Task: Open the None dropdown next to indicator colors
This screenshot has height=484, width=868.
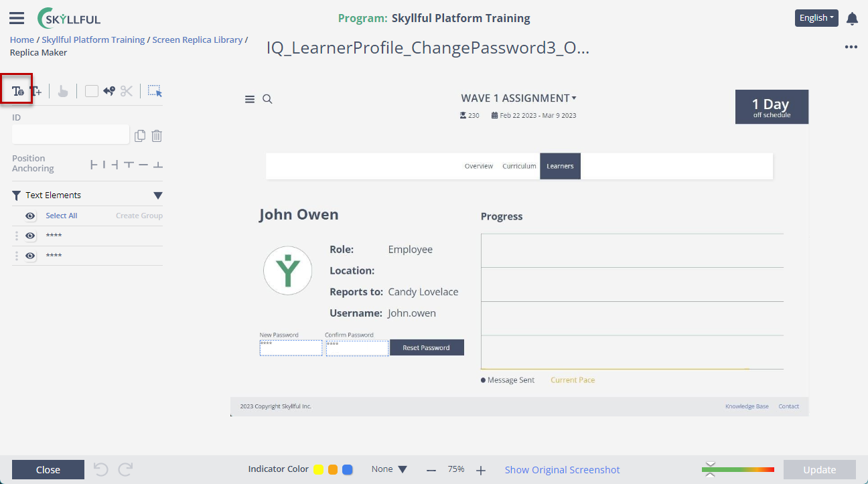Action: pyautogui.click(x=389, y=469)
